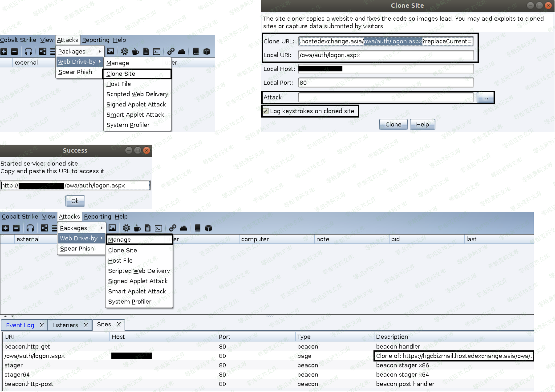
Task: Switch to the Event Log tab
Action: [20, 325]
